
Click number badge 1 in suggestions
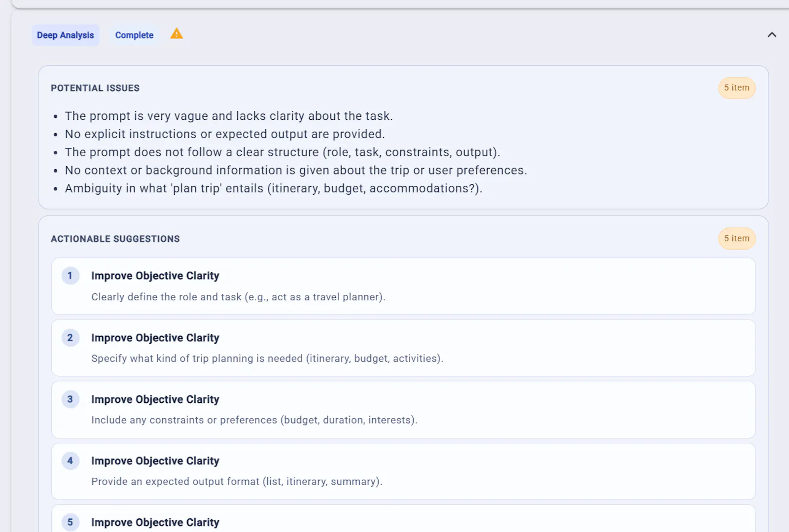70,276
